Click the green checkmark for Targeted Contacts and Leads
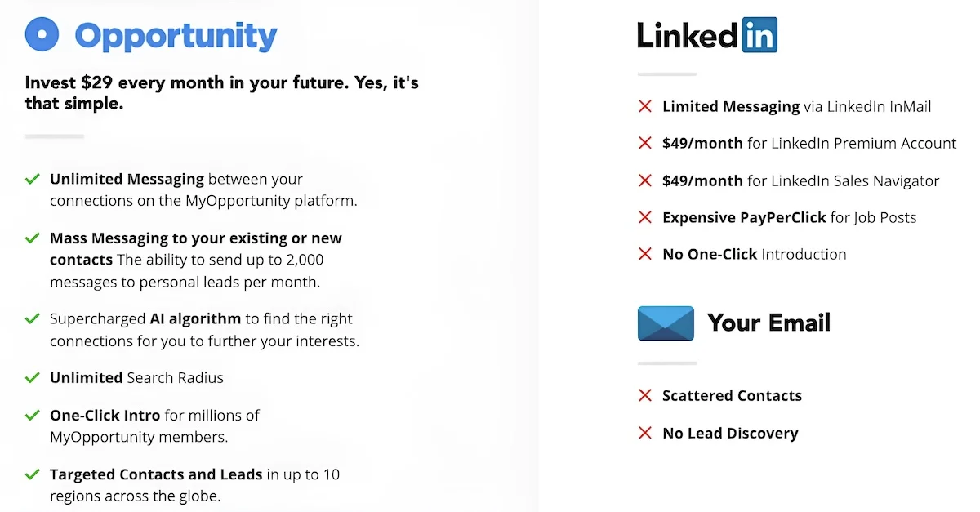The height and width of the screenshot is (512, 980). (x=33, y=474)
